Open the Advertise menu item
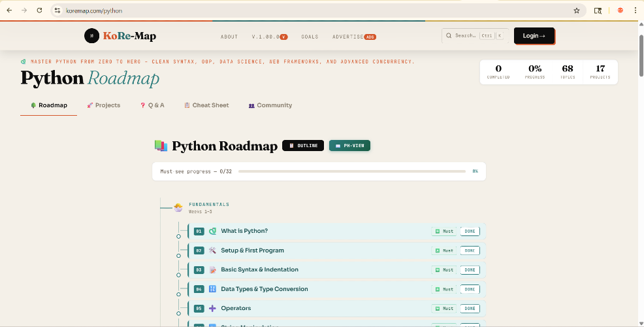Image resolution: width=644 pixels, height=327 pixels. point(354,37)
